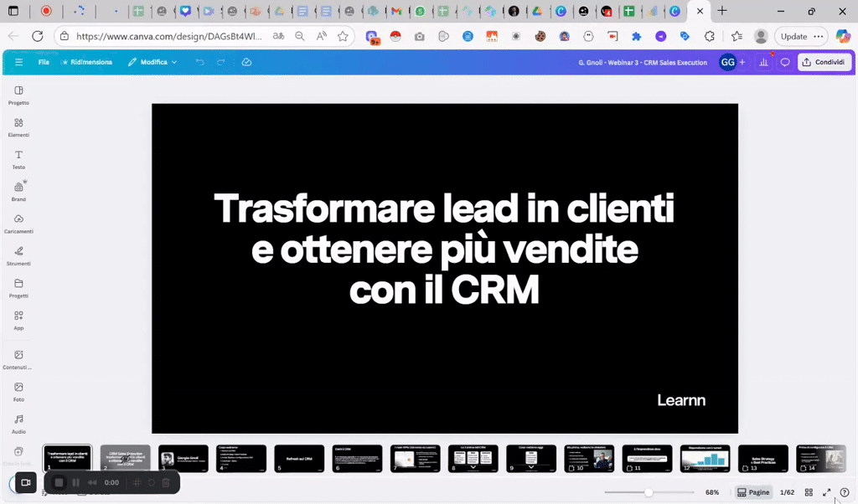This screenshot has width=858, height=504.
Task: Click the document title CRM Sales Execution
Action: point(643,62)
